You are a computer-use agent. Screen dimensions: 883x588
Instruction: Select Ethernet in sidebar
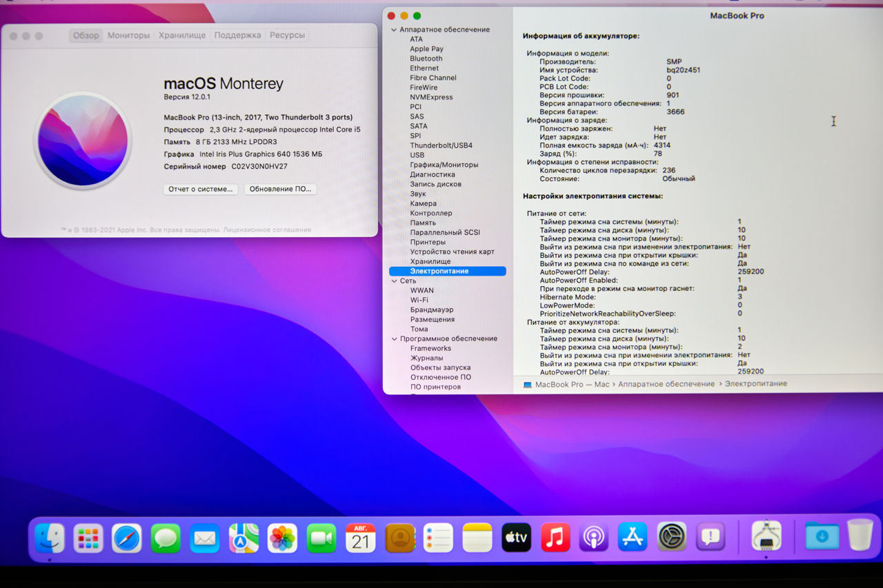pos(424,68)
